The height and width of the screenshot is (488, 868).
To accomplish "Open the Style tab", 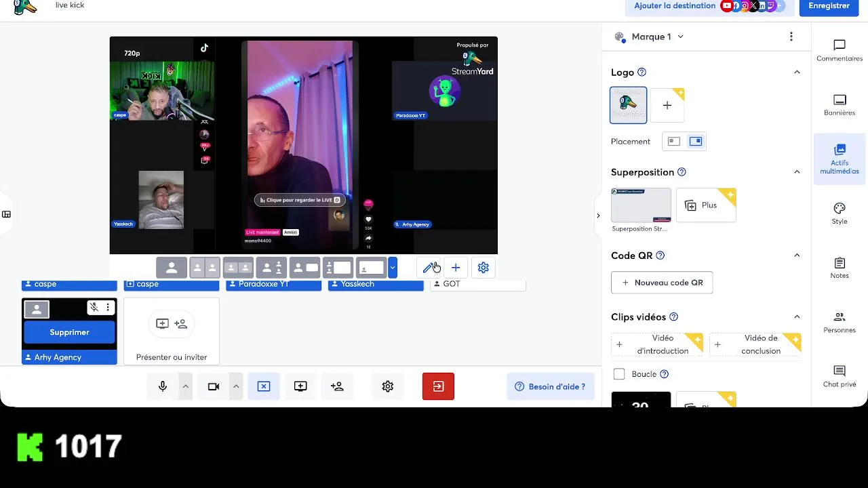I will (840, 213).
